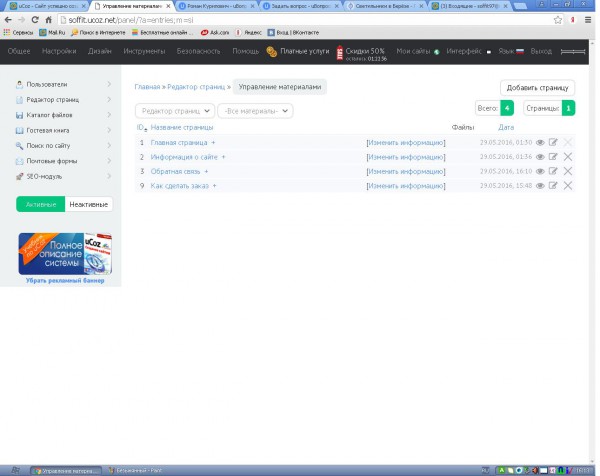Open the Язык language flag menu

click(511, 51)
